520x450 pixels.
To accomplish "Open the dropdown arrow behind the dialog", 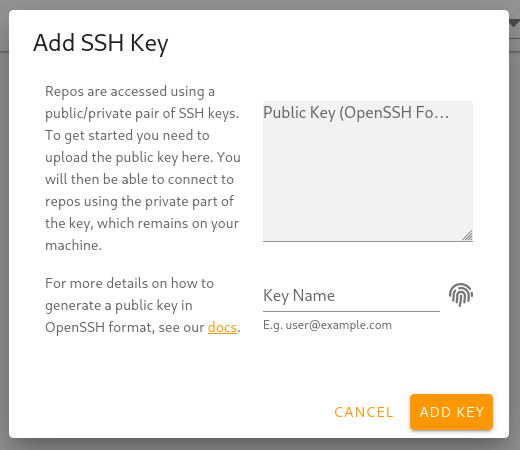I will [514, 23].
